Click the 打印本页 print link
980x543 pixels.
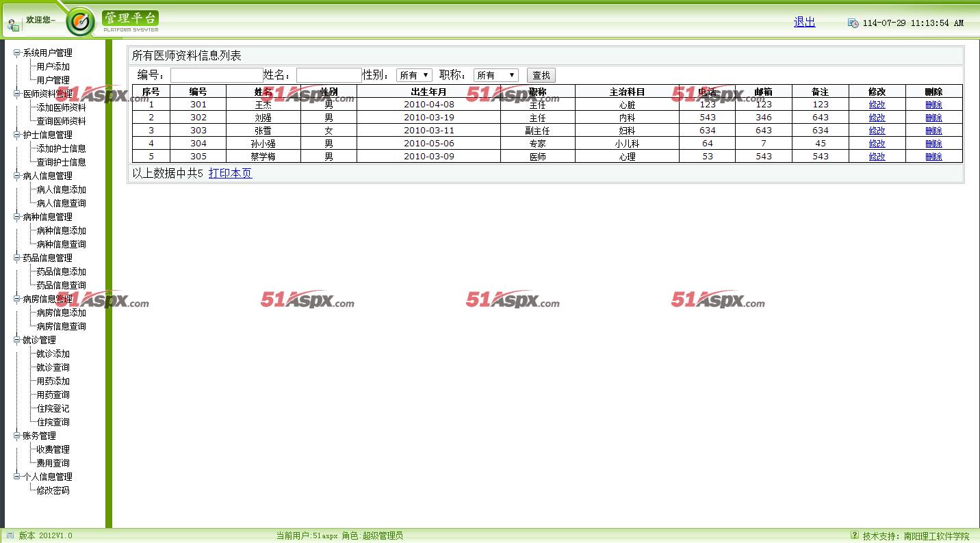(x=230, y=174)
